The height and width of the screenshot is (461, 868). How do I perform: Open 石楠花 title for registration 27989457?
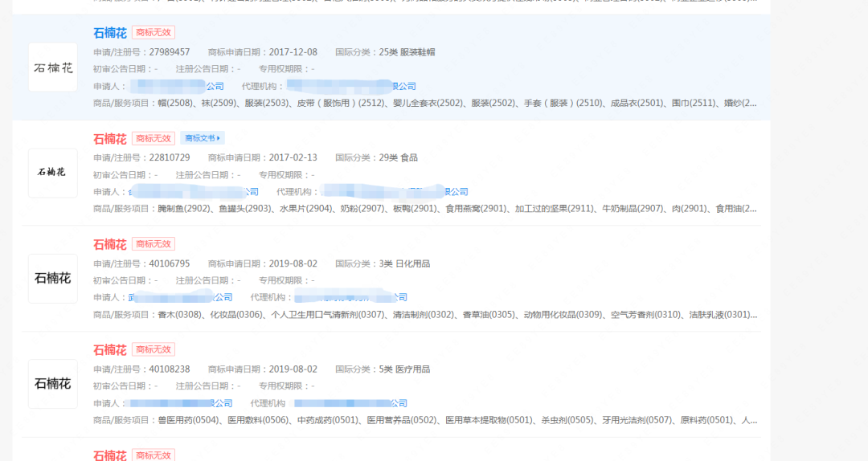[x=110, y=33]
